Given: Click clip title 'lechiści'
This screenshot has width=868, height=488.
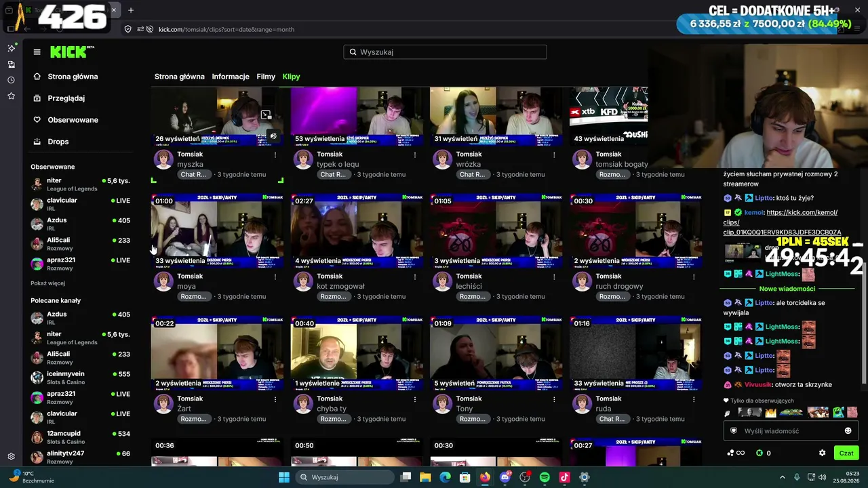Looking at the screenshot, I should tap(469, 287).
